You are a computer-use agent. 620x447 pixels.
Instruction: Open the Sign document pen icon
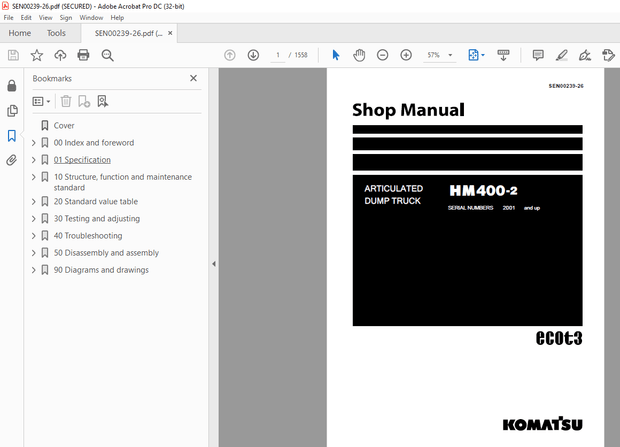tap(585, 55)
